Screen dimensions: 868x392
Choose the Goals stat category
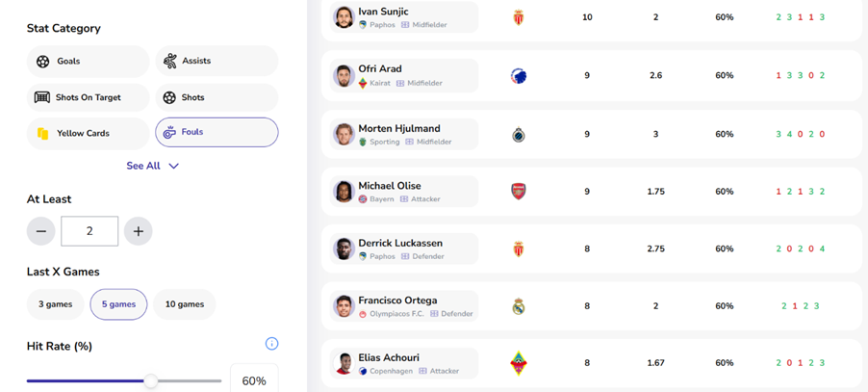tap(88, 62)
